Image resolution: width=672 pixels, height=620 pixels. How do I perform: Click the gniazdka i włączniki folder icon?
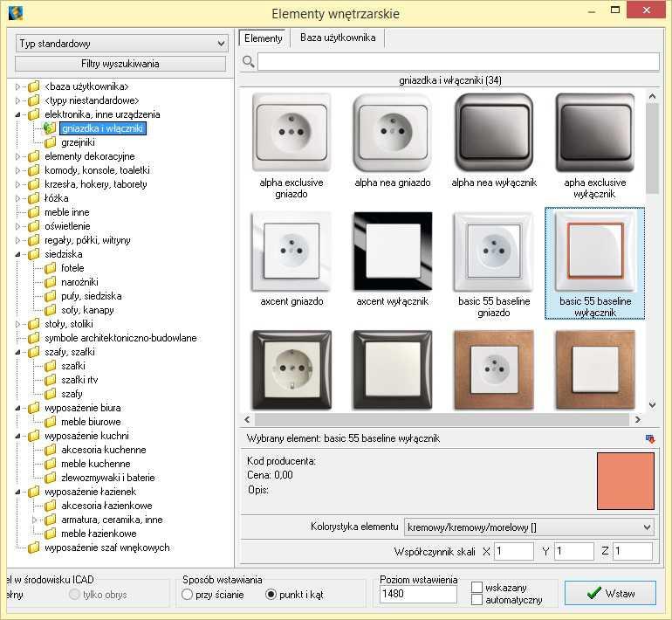pos(50,128)
